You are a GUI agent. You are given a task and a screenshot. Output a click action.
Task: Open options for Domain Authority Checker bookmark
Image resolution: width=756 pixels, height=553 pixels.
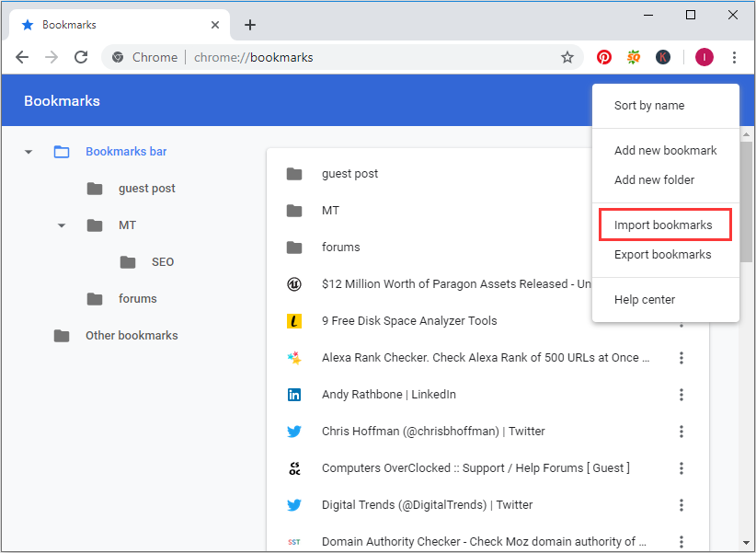(682, 541)
